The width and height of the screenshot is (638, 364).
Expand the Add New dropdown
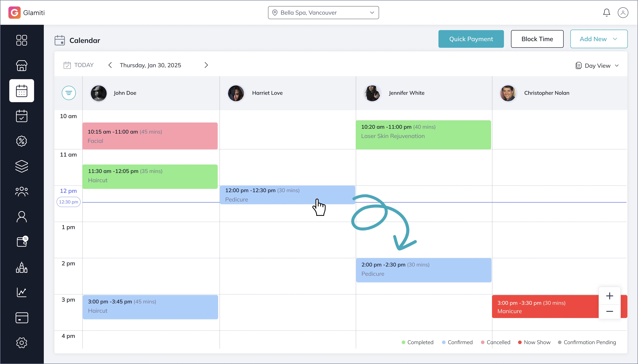[599, 39]
